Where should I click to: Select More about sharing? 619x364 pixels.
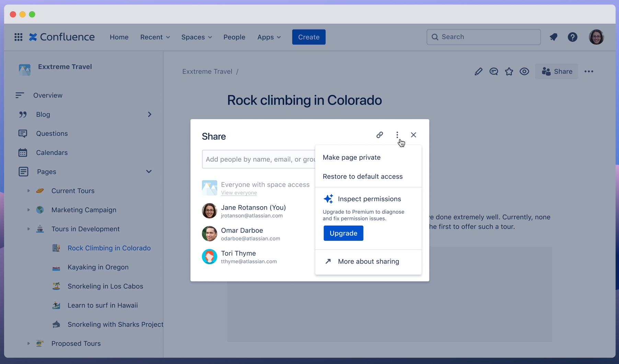tap(368, 261)
